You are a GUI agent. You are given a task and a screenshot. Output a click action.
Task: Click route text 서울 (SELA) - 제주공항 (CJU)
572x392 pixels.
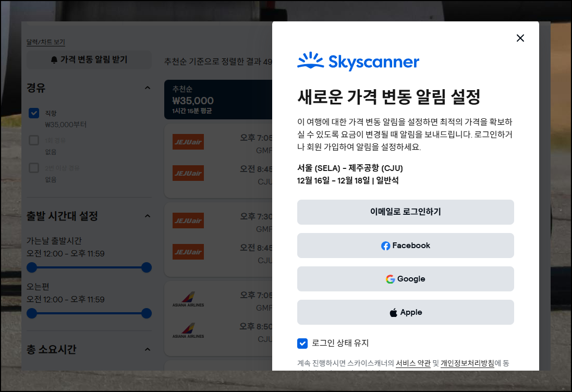coord(350,168)
